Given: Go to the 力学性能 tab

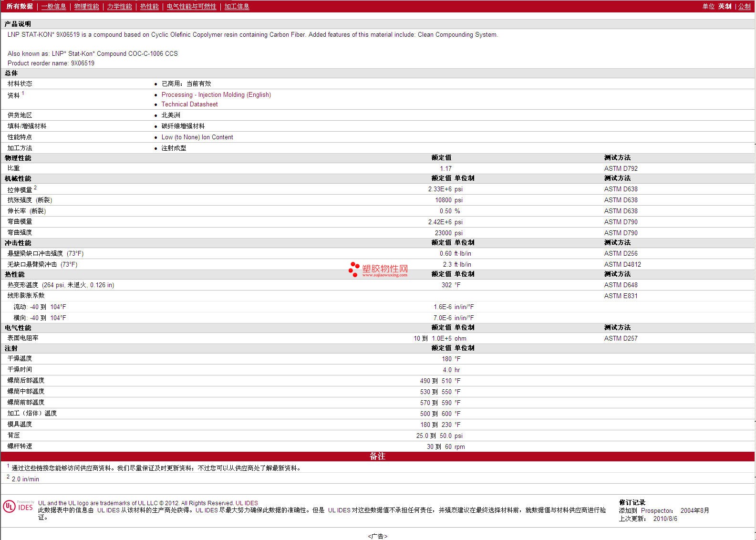Looking at the screenshot, I should coord(119,6).
